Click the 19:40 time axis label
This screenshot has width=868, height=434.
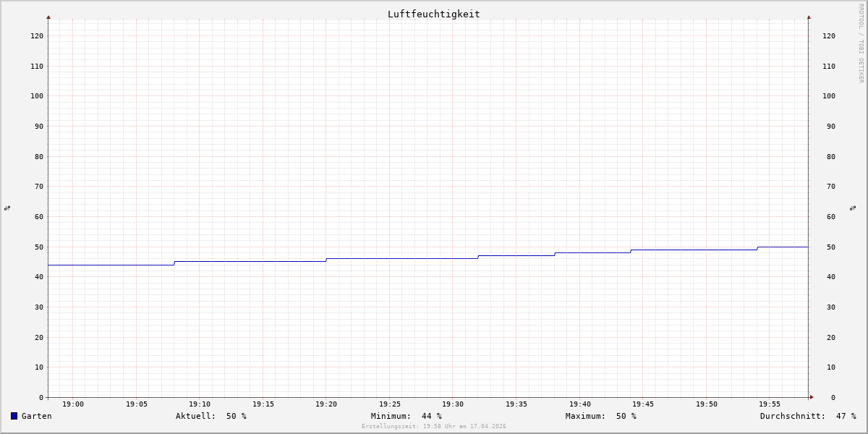coord(580,404)
